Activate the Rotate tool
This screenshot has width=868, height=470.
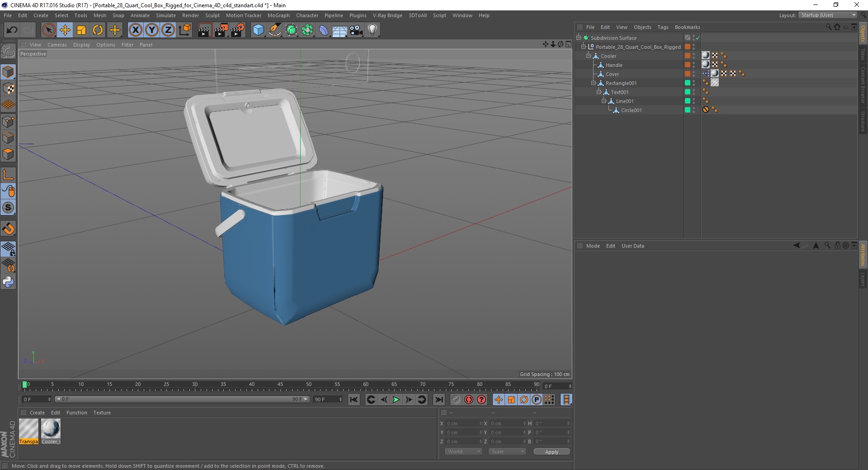(x=98, y=30)
